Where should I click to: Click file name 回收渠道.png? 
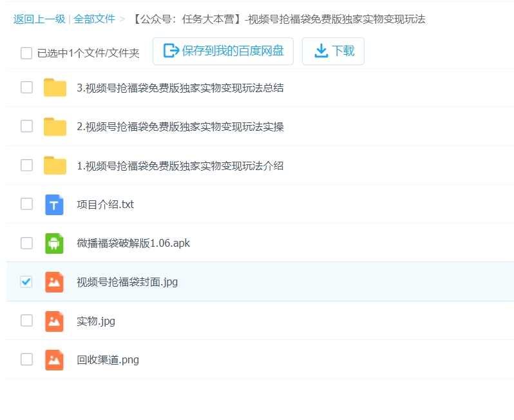point(108,359)
